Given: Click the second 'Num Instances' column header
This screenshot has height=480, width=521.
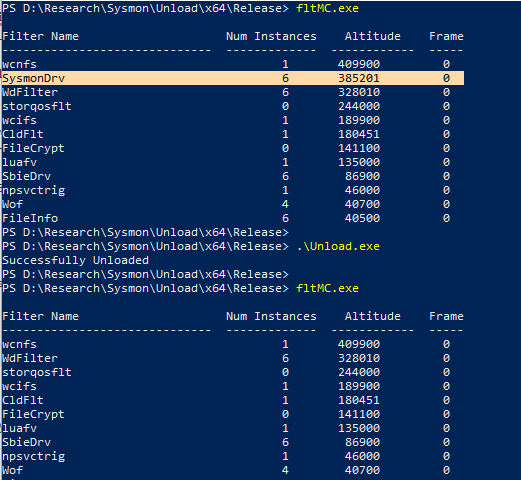Looking at the screenshot, I should click(x=271, y=316).
